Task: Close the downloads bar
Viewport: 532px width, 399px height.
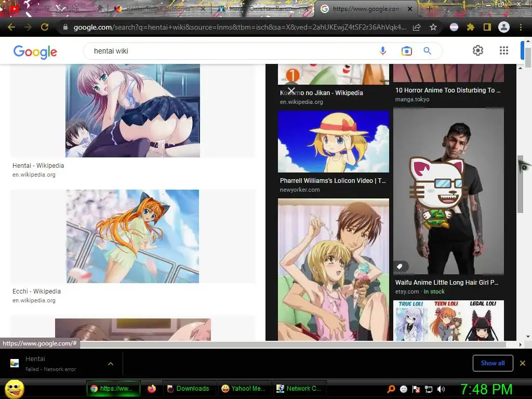Action: (x=523, y=363)
